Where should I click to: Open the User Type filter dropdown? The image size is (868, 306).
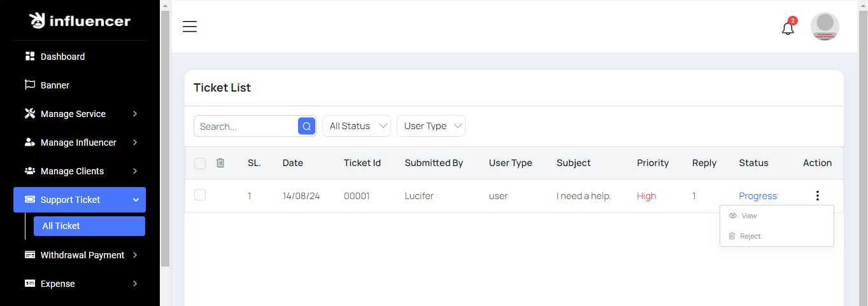[x=430, y=126]
